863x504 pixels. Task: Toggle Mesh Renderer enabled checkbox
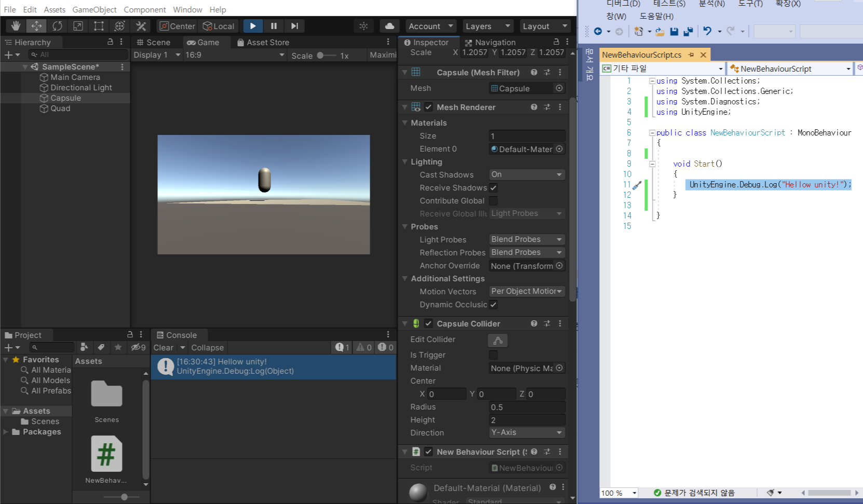coord(428,107)
